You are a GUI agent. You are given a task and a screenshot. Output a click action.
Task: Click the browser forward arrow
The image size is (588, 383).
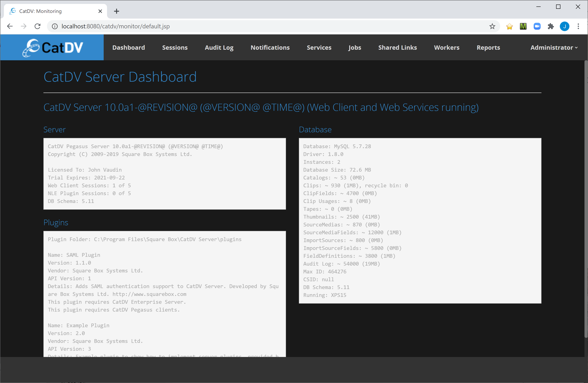point(24,26)
